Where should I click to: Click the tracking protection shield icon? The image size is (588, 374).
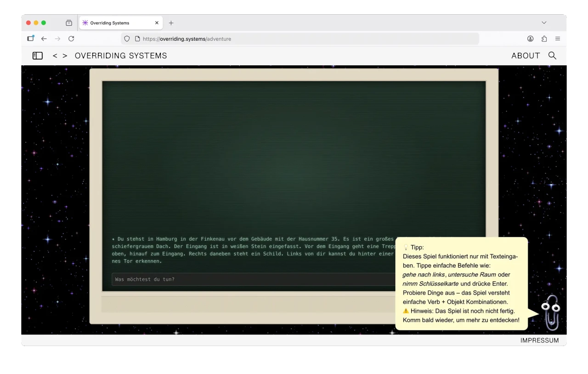pos(127,39)
